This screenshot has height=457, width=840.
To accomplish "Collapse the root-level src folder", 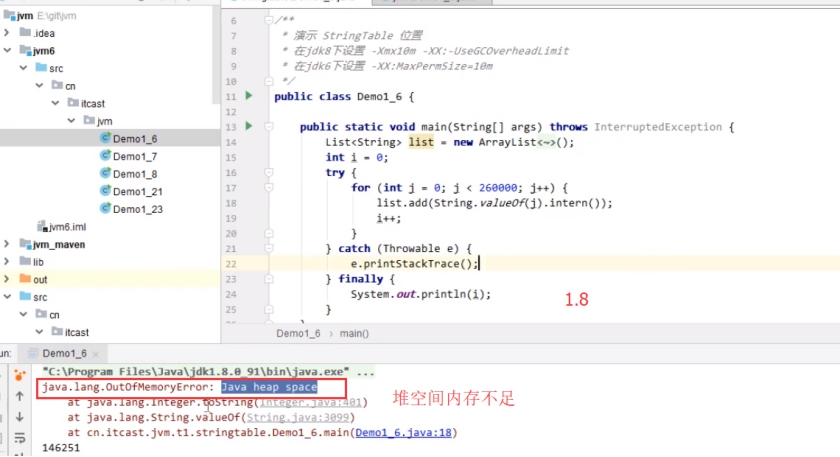I will click(7, 297).
